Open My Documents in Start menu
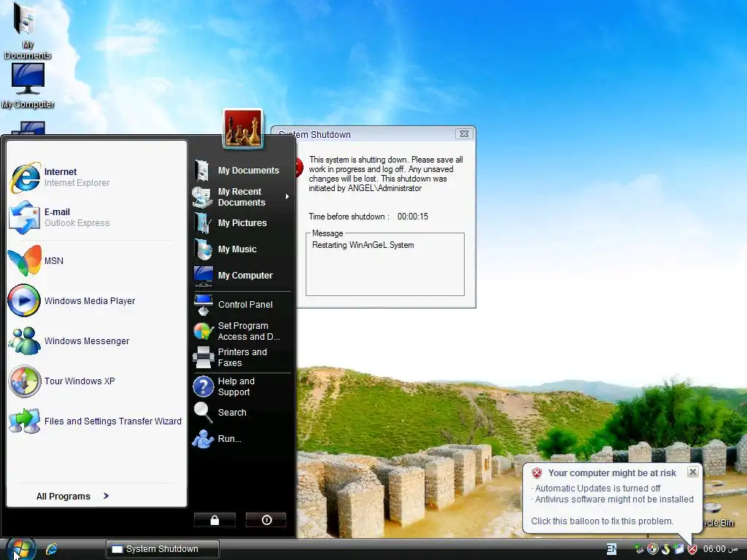The height and width of the screenshot is (560, 747). point(242,171)
